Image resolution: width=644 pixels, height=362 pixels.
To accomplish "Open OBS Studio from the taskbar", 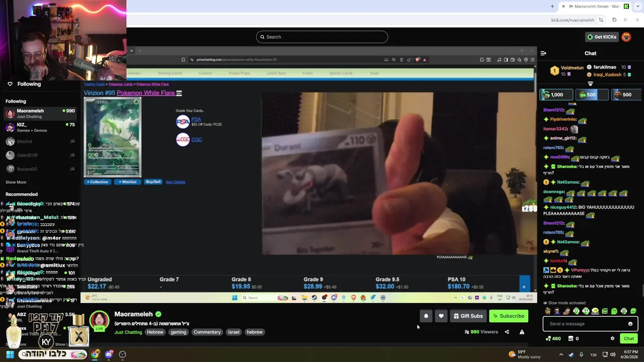I will point(122,354).
